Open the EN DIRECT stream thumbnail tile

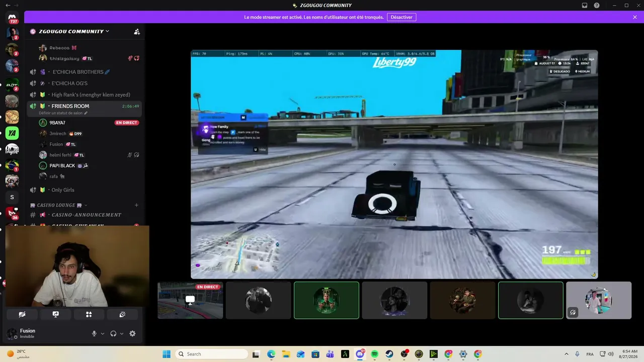pos(190,300)
